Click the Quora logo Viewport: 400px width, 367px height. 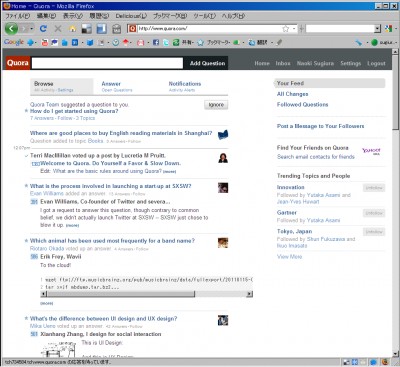[18, 63]
